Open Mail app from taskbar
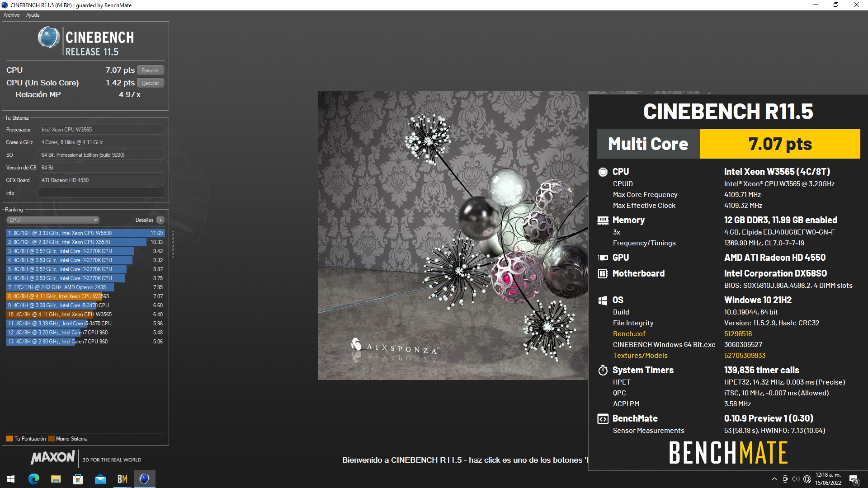 (100, 479)
